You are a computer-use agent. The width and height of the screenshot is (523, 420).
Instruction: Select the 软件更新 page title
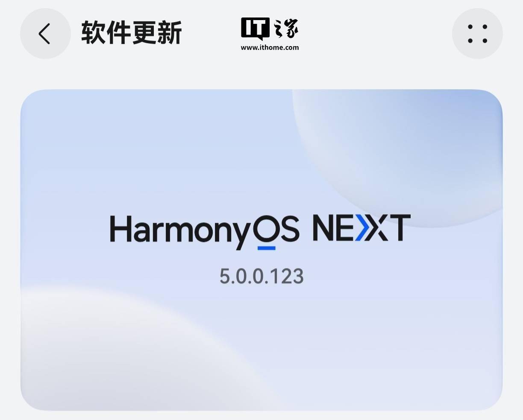click(132, 33)
